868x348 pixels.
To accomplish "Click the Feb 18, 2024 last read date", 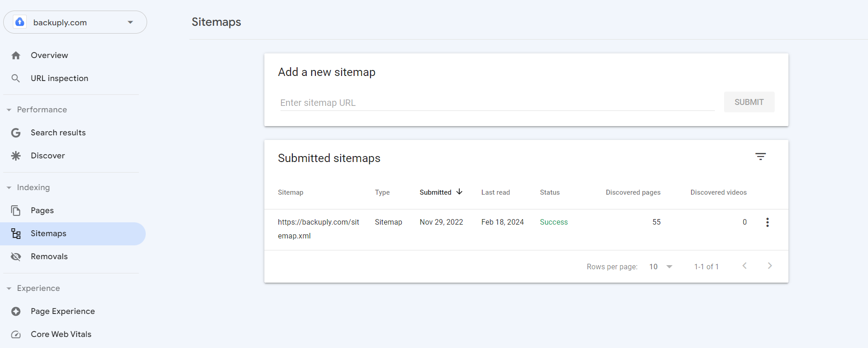I will pos(503,222).
